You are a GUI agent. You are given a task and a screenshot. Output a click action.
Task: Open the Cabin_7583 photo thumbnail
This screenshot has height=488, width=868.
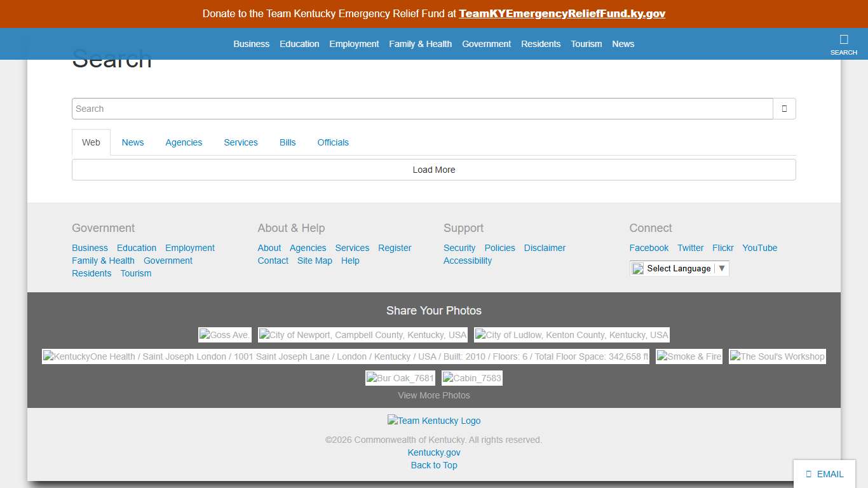pos(471,378)
